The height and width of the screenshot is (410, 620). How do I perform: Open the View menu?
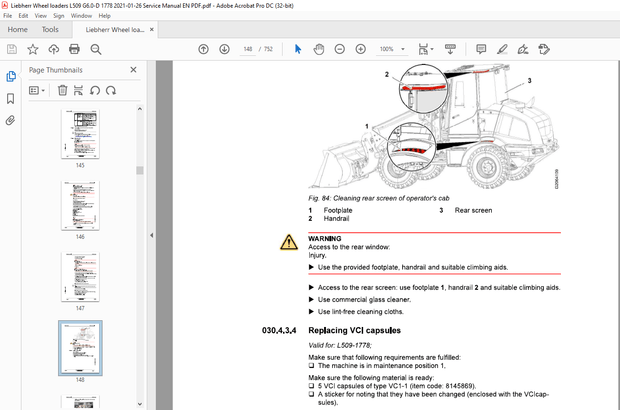pyautogui.click(x=40, y=16)
